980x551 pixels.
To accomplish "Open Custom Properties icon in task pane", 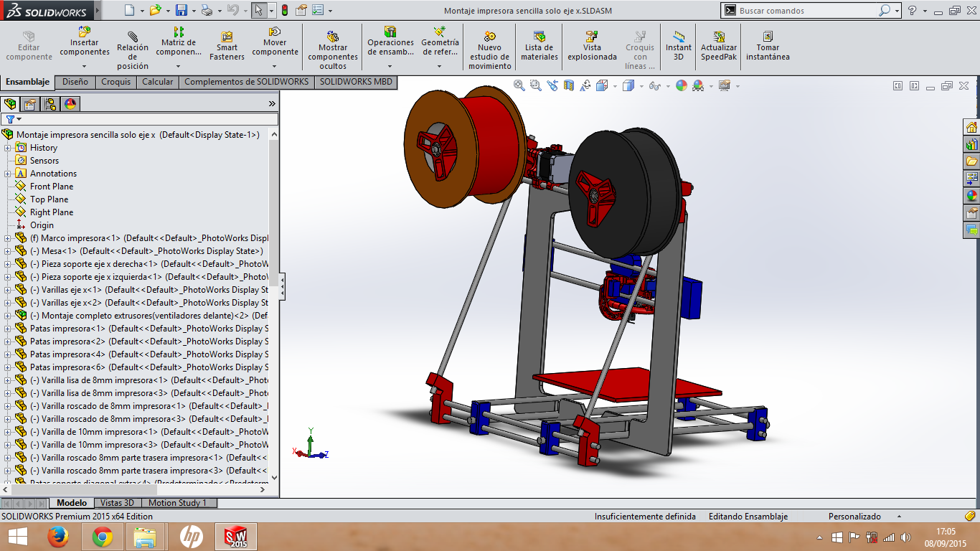I will tap(971, 213).
